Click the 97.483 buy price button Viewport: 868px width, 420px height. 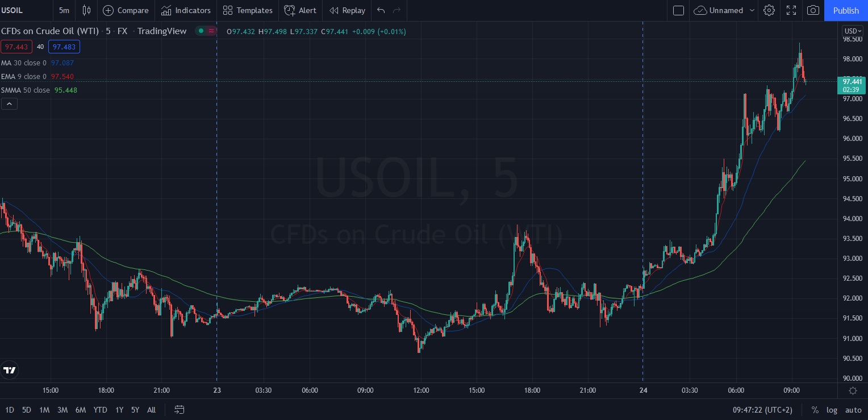pyautogui.click(x=64, y=47)
